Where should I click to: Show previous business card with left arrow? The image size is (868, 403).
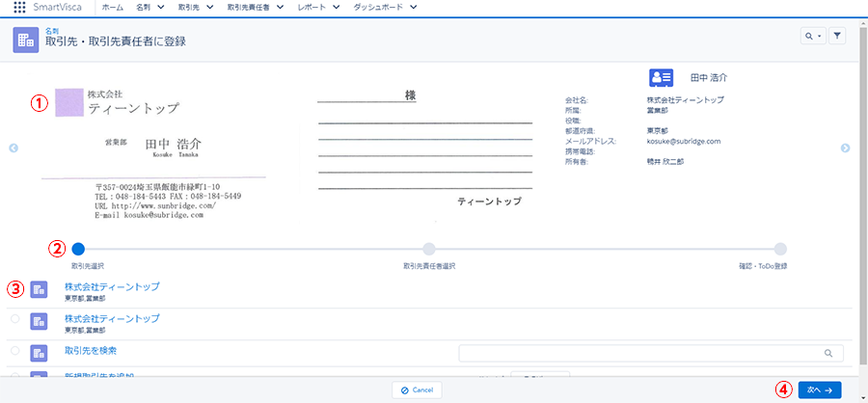[x=14, y=148]
